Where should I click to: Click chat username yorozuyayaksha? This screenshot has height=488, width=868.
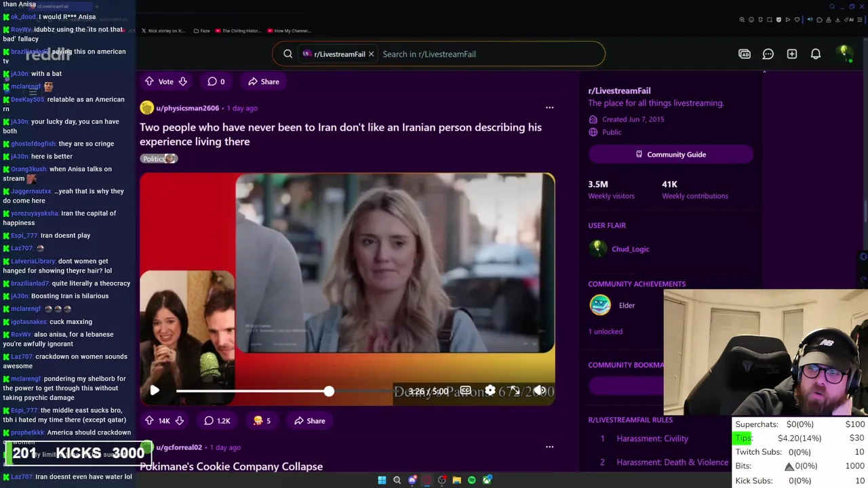point(35,213)
